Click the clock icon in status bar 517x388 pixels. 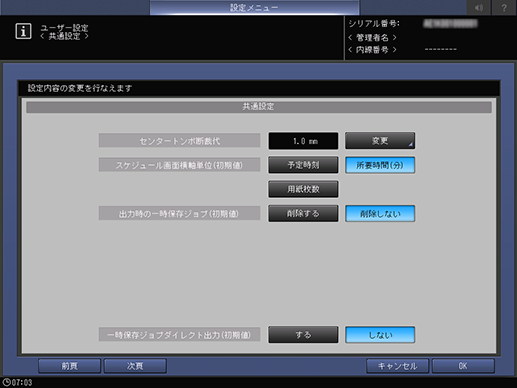[6, 382]
